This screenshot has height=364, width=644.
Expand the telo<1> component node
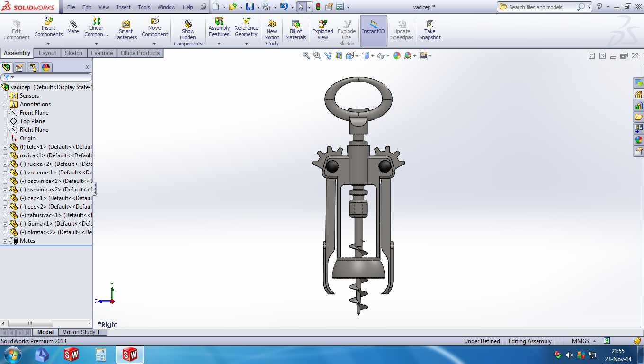pos(5,147)
